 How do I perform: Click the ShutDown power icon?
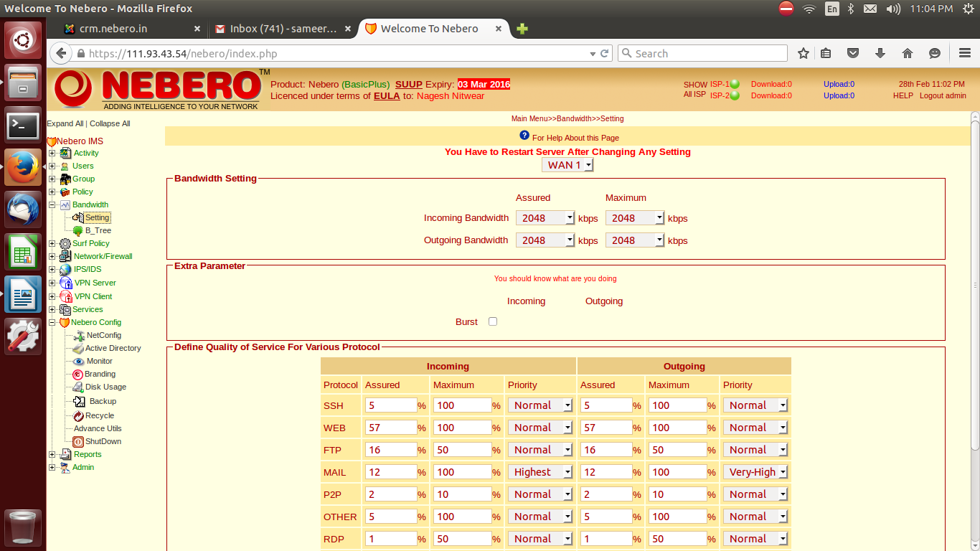tap(78, 441)
